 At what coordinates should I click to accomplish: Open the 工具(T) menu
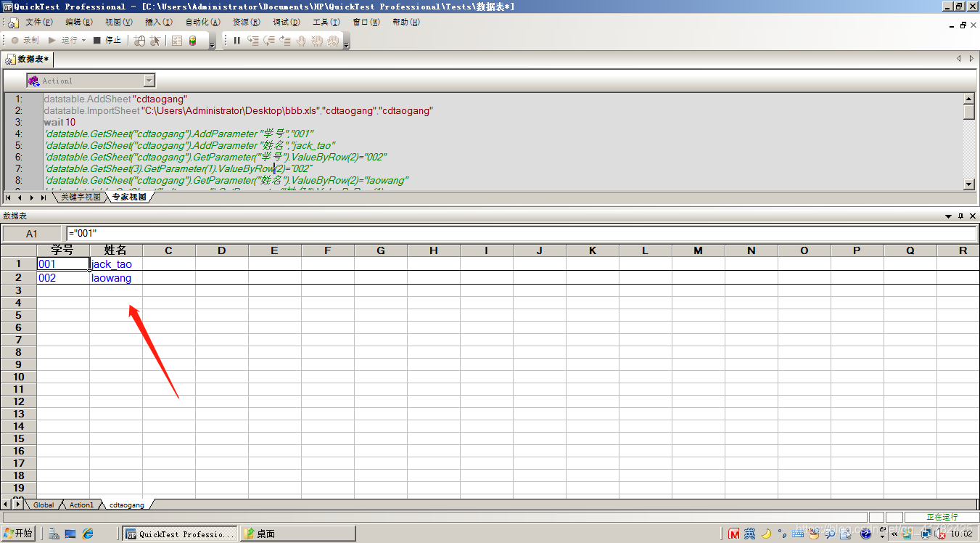(326, 23)
